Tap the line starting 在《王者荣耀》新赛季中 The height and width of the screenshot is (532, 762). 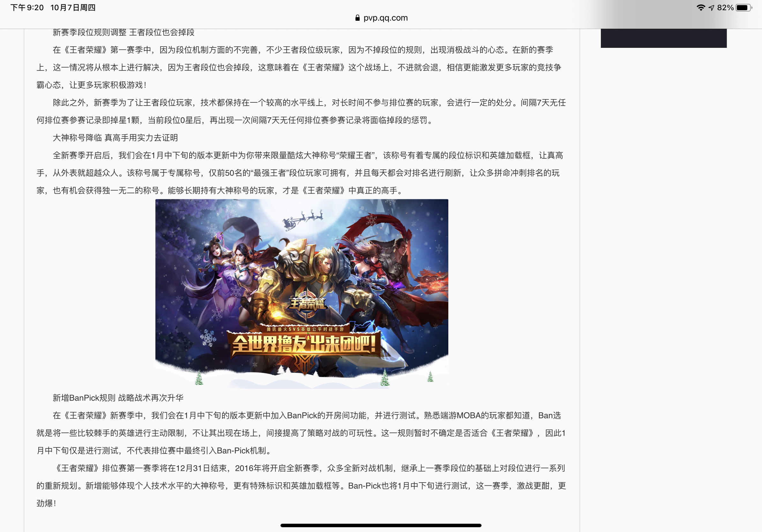pos(307,415)
